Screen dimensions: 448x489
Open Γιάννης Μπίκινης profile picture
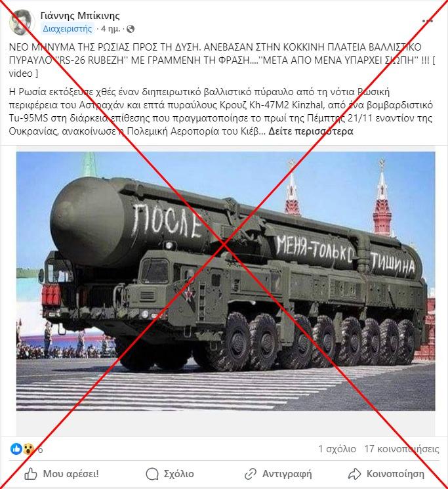click(x=21, y=22)
